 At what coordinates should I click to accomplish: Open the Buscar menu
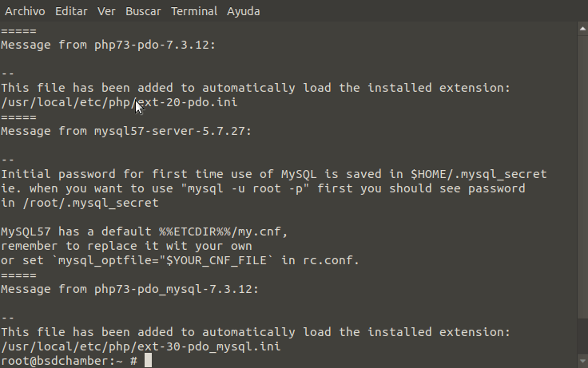[143, 11]
